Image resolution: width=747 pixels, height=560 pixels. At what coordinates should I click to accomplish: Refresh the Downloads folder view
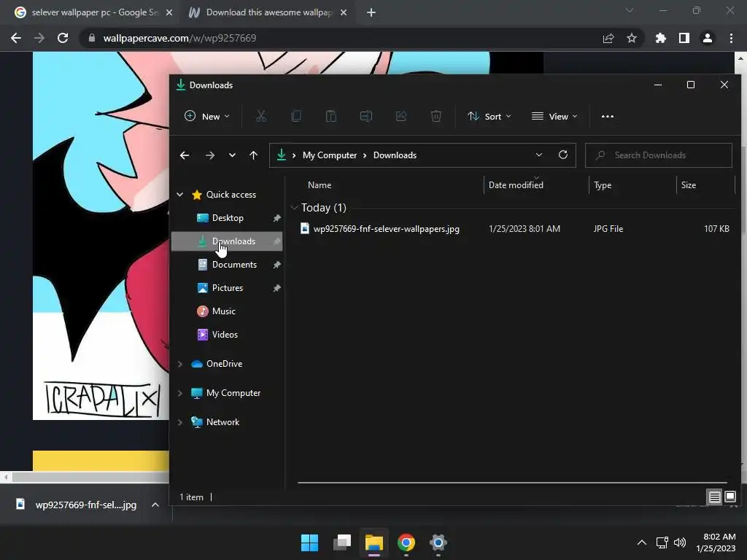(563, 155)
